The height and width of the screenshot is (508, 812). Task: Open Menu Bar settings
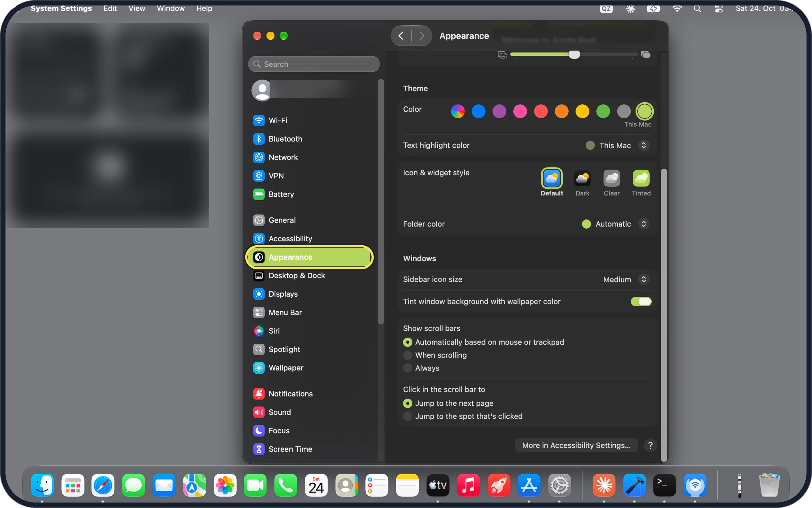point(310,313)
